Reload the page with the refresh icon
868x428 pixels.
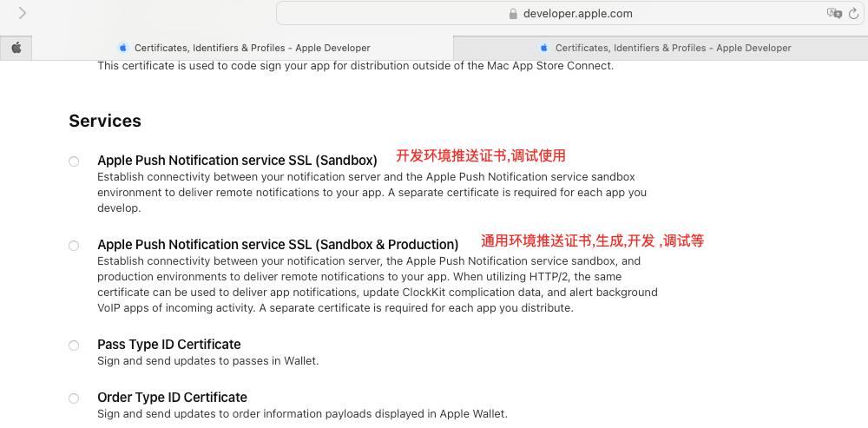click(853, 13)
